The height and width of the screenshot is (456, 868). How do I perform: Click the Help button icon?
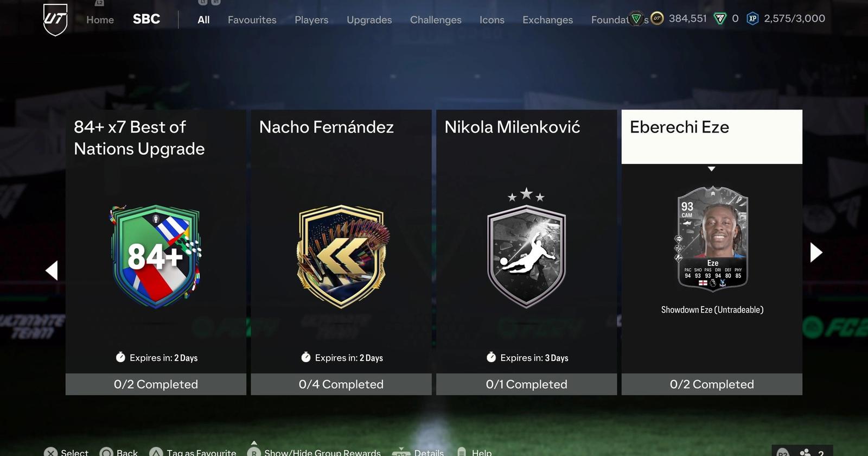[462, 452]
